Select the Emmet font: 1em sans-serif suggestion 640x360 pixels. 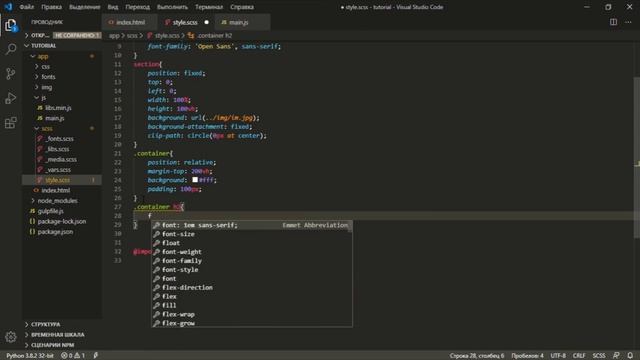point(252,225)
